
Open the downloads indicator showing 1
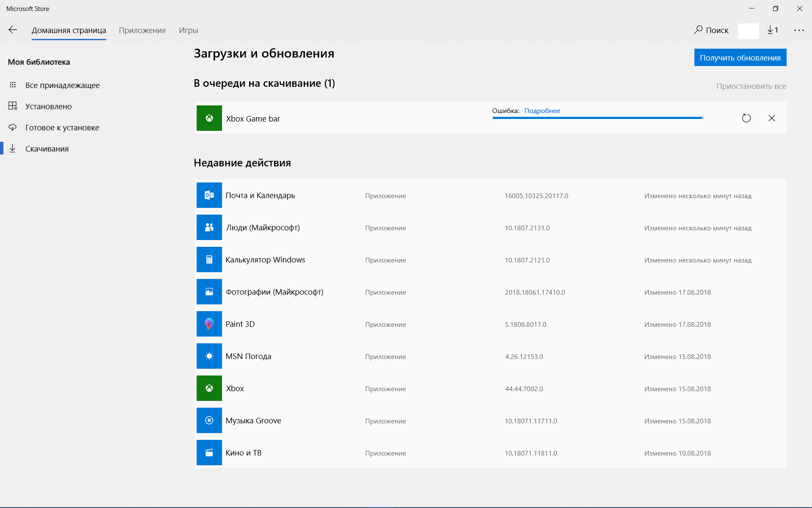(x=773, y=30)
